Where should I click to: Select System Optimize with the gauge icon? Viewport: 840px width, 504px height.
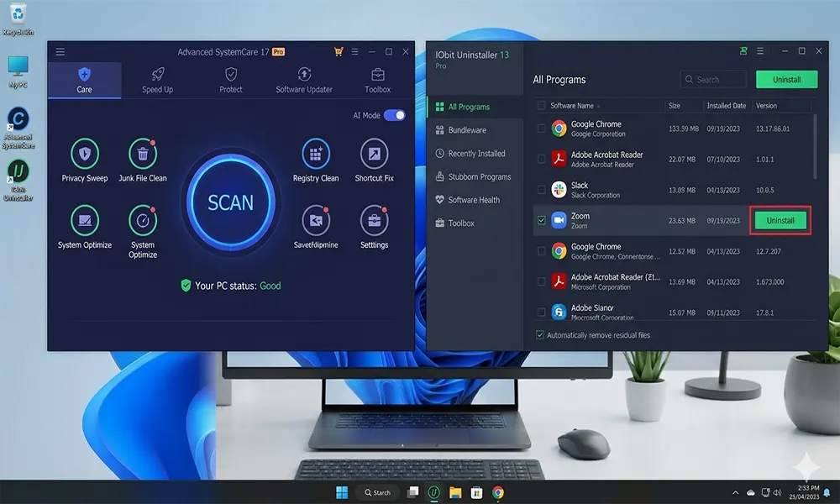(143, 220)
